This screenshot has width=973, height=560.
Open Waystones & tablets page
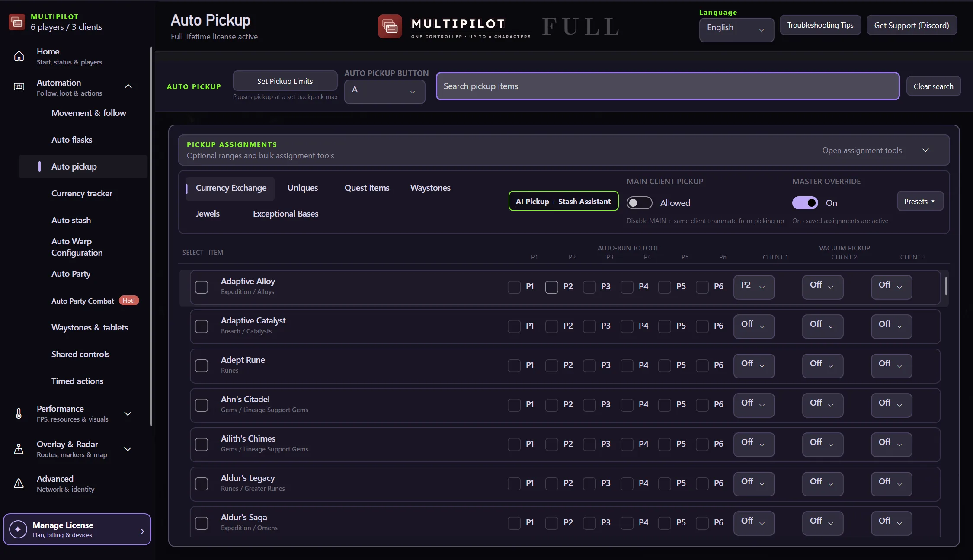click(x=90, y=328)
